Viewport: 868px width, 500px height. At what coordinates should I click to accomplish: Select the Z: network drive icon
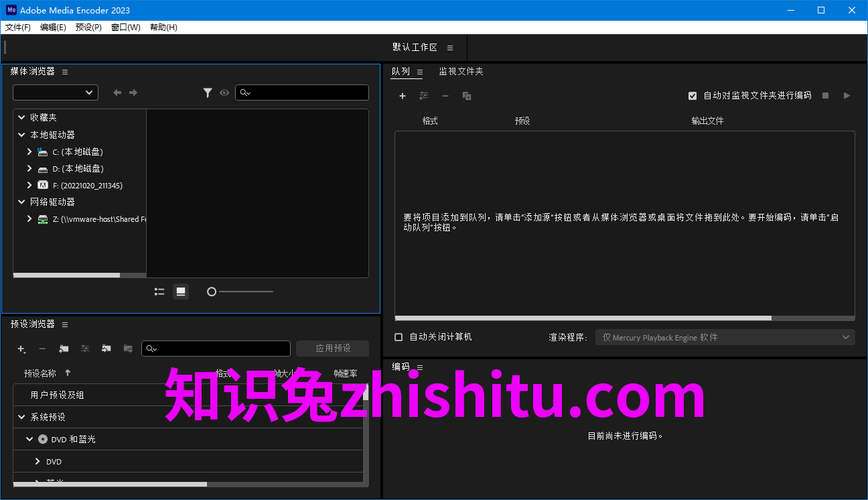(x=43, y=219)
